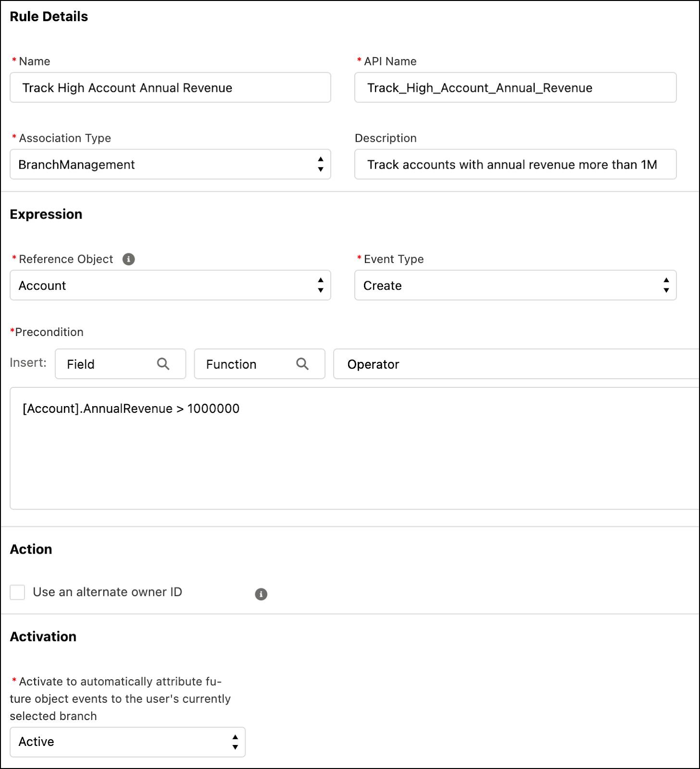700x769 pixels.
Task: Click the Association Type label
Action: click(65, 138)
